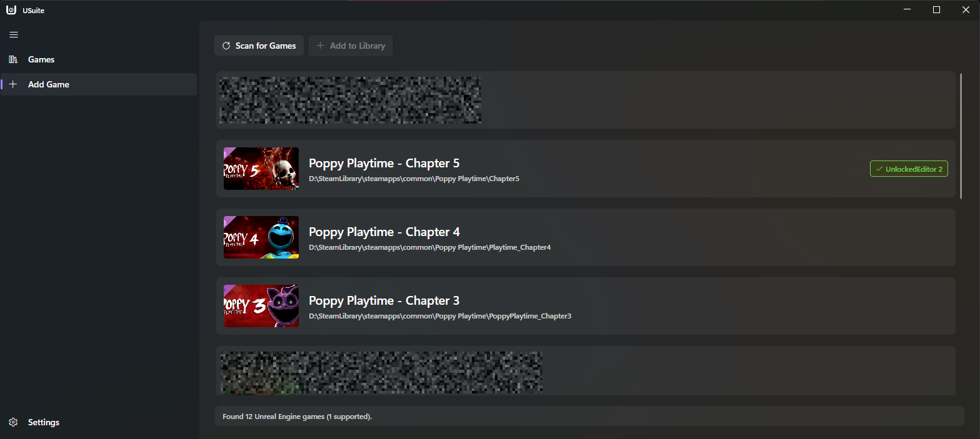Toggle the hamburger navigation menu

[x=14, y=35]
